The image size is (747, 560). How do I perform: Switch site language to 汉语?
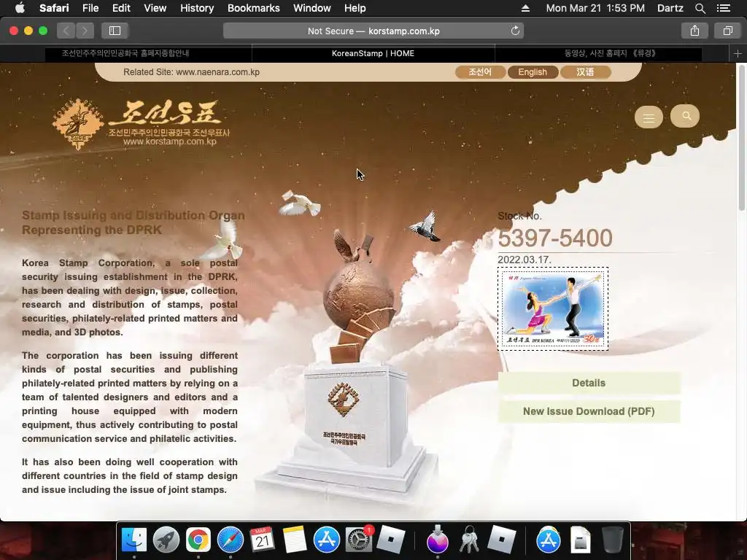click(x=585, y=72)
